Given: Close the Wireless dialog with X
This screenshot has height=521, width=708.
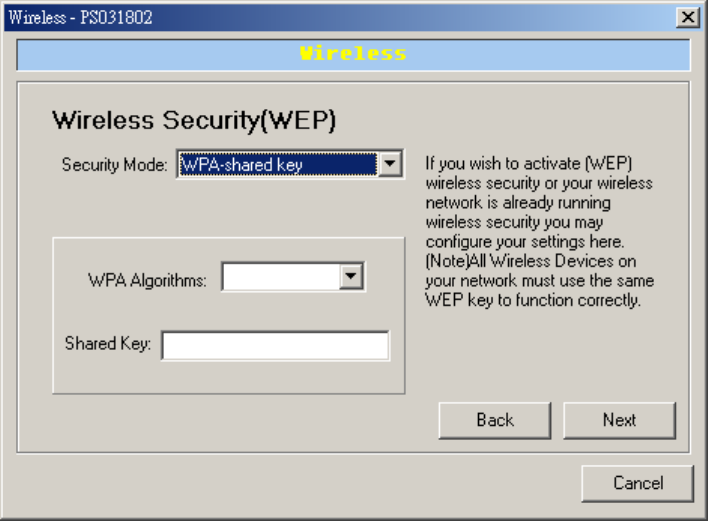Looking at the screenshot, I should (687, 17).
